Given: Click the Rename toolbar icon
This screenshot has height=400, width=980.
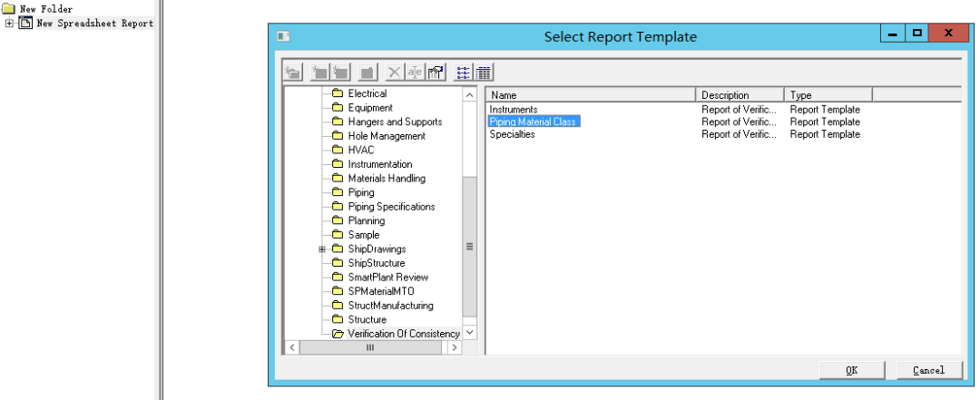Looking at the screenshot, I should [415, 72].
